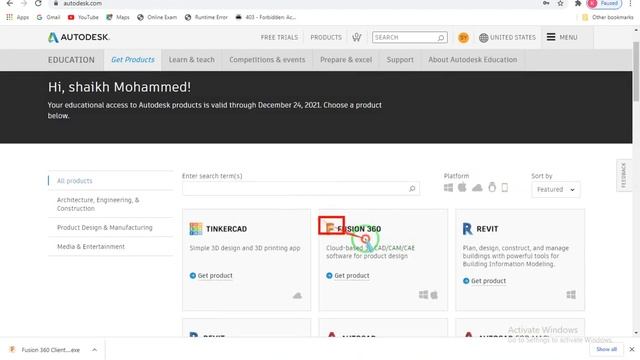This screenshot has height=360, width=640.
Task: Click the Tinkercad product logo icon
Action: (x=196, y=229)
